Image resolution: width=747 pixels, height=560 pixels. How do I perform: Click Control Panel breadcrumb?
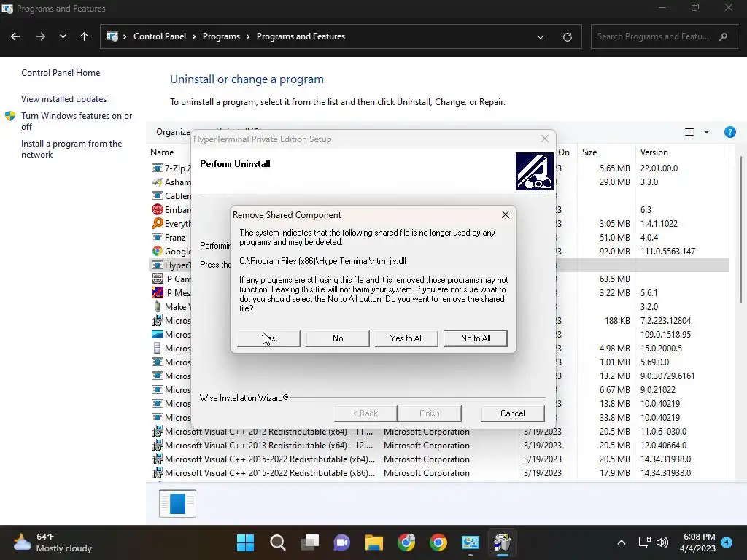pos(160,36)
